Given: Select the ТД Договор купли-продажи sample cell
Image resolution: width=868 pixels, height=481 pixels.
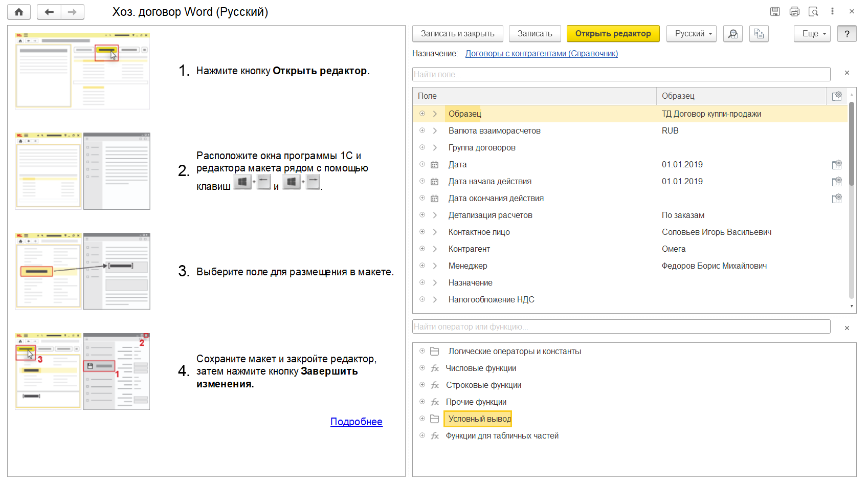Looking at the screenshot, I should (x=711, y=114).
